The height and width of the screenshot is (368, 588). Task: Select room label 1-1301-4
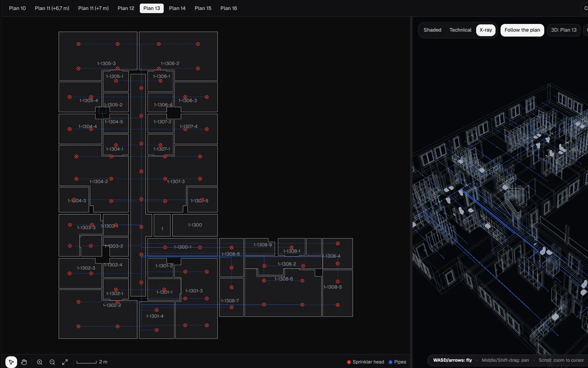pos(155,316)
